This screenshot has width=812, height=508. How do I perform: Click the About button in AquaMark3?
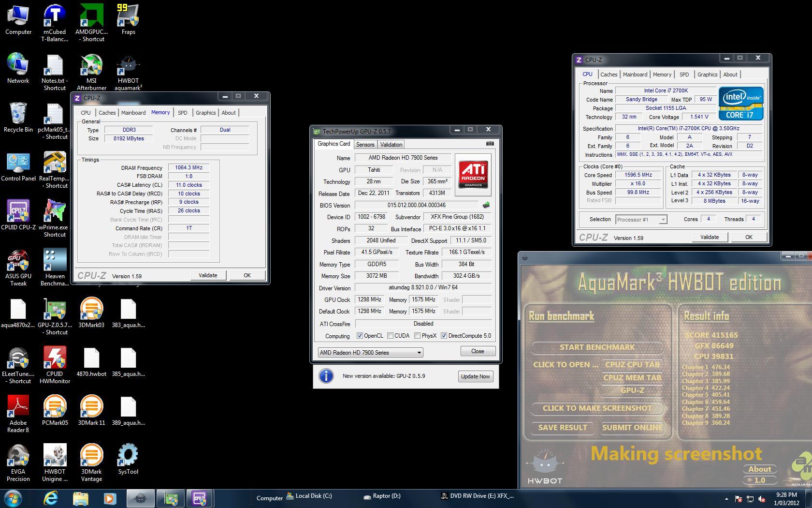759,469
